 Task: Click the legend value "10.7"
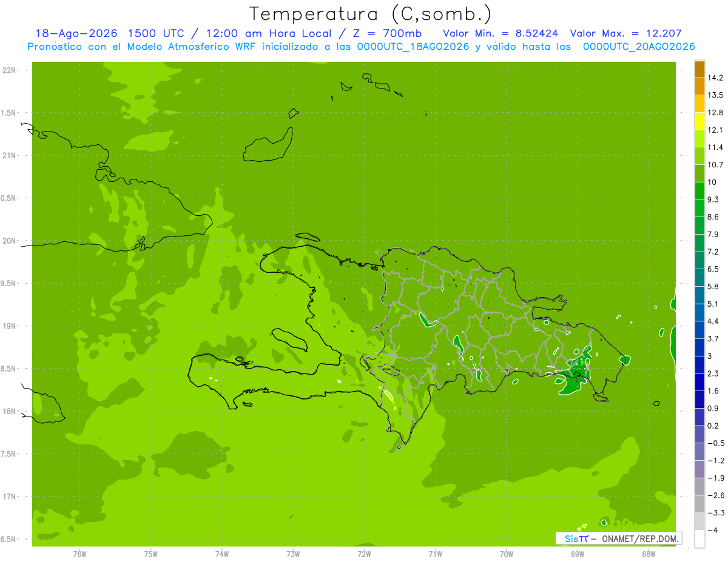pos(716,164)
